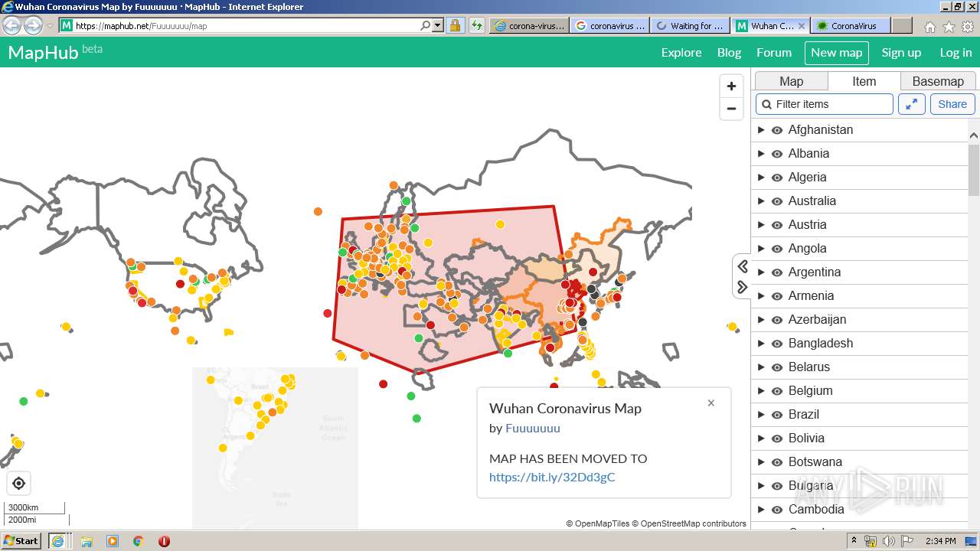Screen dimensions: 980x551
Task: Switch to the 'Waiting for' browser tab
Action: (691, 25)
